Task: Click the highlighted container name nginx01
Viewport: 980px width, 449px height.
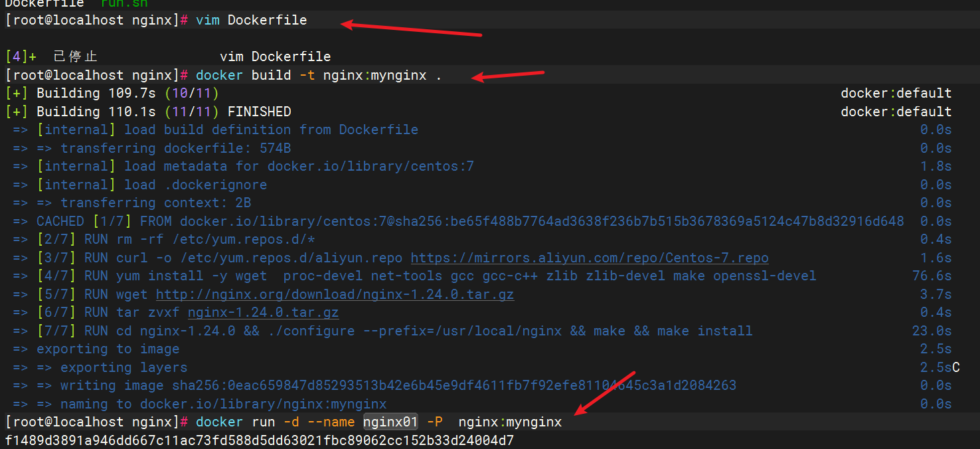Action: pos(390,422)
